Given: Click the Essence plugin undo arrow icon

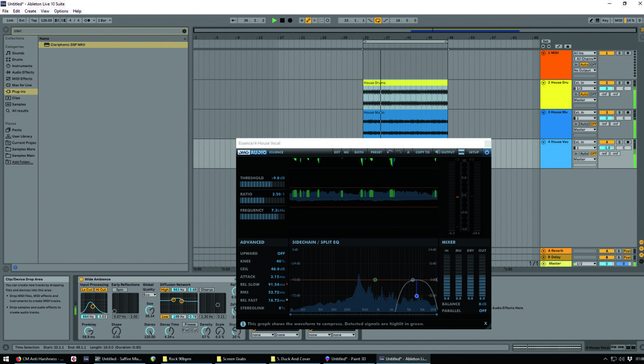Looking at the screenshot, I should (390, 152).
